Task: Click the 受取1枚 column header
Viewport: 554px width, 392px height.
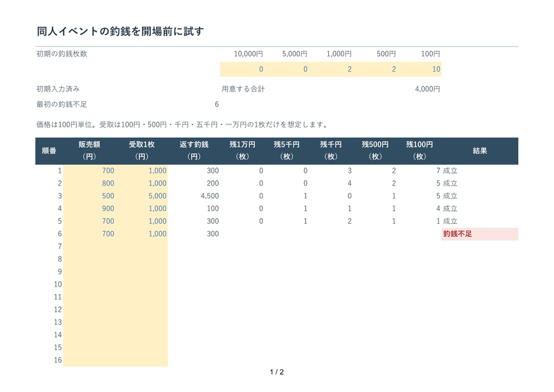Action: pyautogui.click(x=142, y=150)
